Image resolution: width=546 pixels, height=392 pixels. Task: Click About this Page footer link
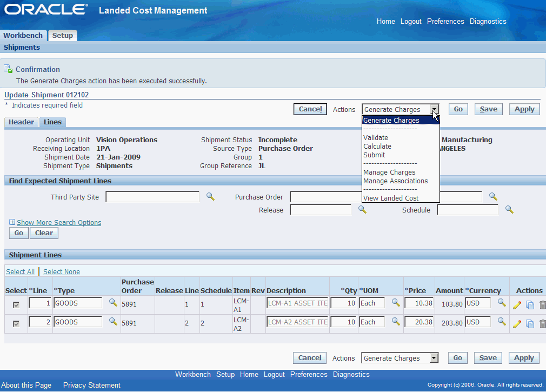click(26, 385)
